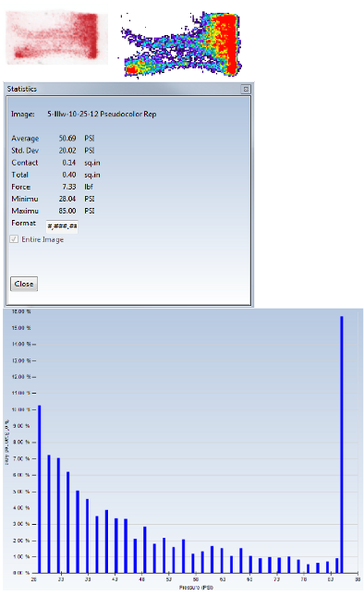Click the Format input field
364x596 pixels.
pos(62,226)
